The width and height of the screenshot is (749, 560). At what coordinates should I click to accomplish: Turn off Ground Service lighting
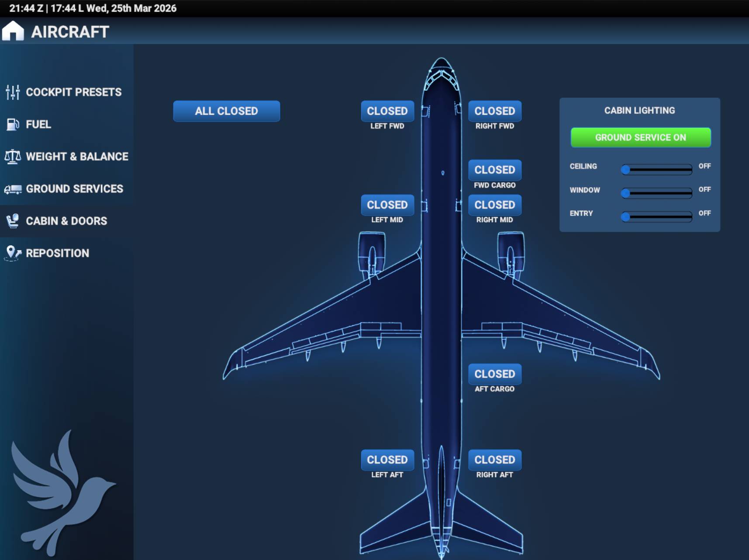(640, 137)
